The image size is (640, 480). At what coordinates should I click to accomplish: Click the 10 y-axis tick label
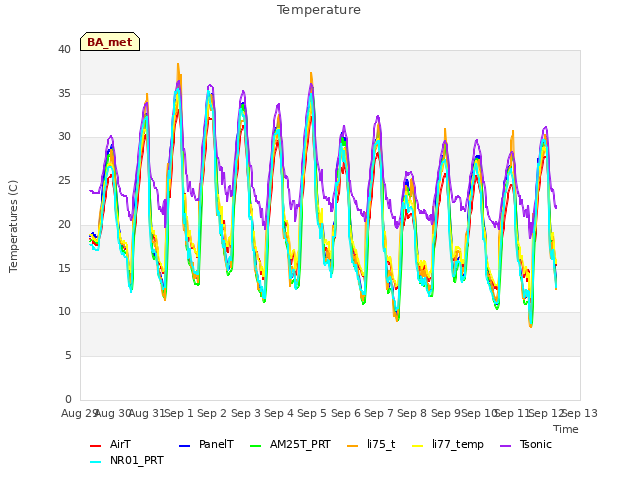coord(64,312)
